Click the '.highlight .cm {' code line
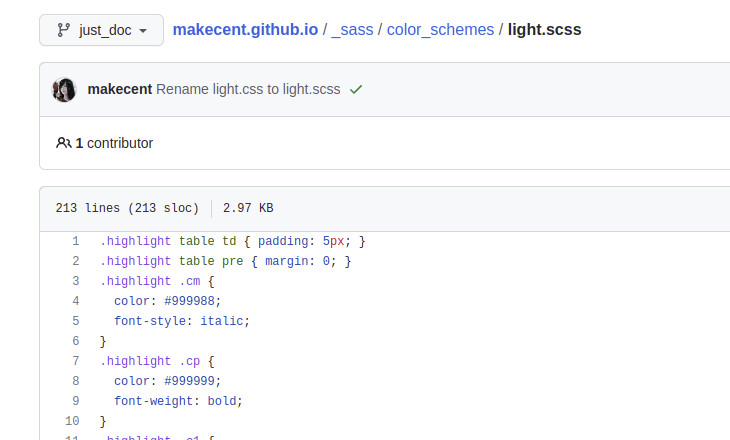The height and width of the screenshot is (440, 730). coord(157,281)
